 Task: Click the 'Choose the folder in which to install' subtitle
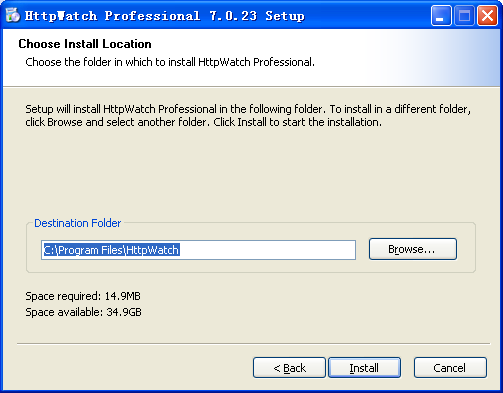170,62
